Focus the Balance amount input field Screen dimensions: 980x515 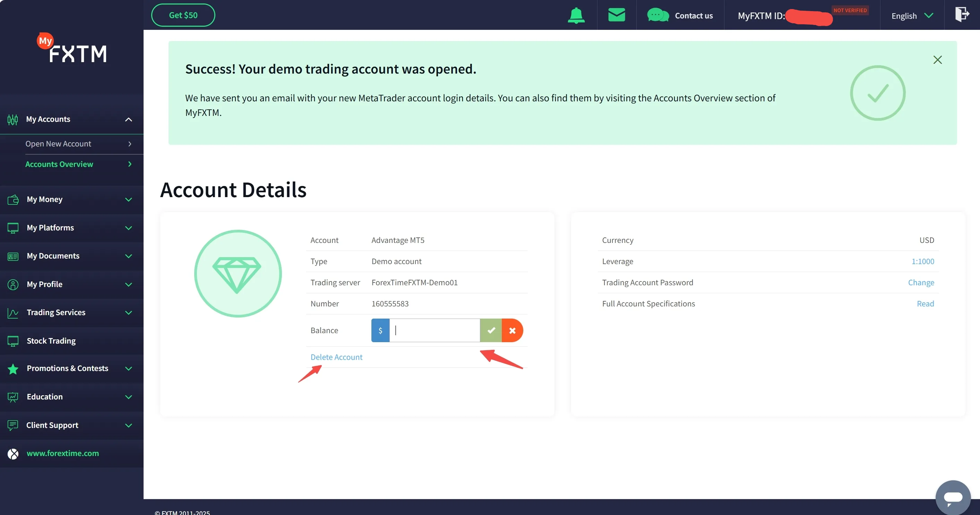pyautogui.click(x=435, y=330)
